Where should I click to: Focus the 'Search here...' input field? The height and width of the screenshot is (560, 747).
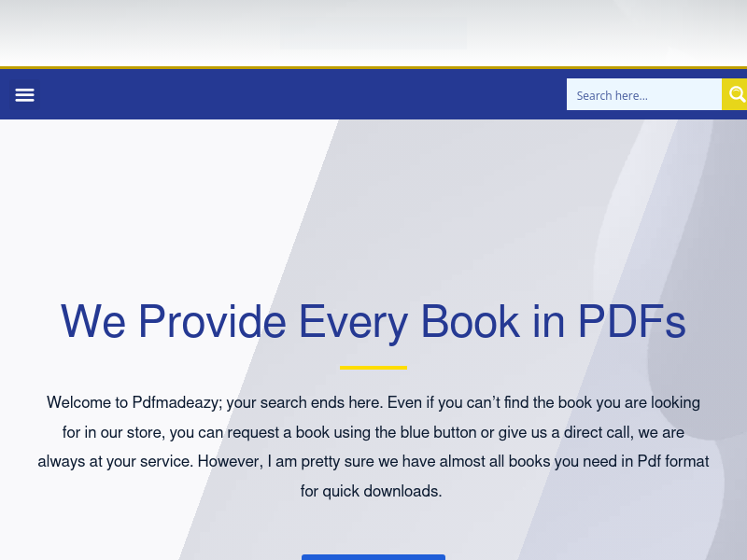point(644,94)
